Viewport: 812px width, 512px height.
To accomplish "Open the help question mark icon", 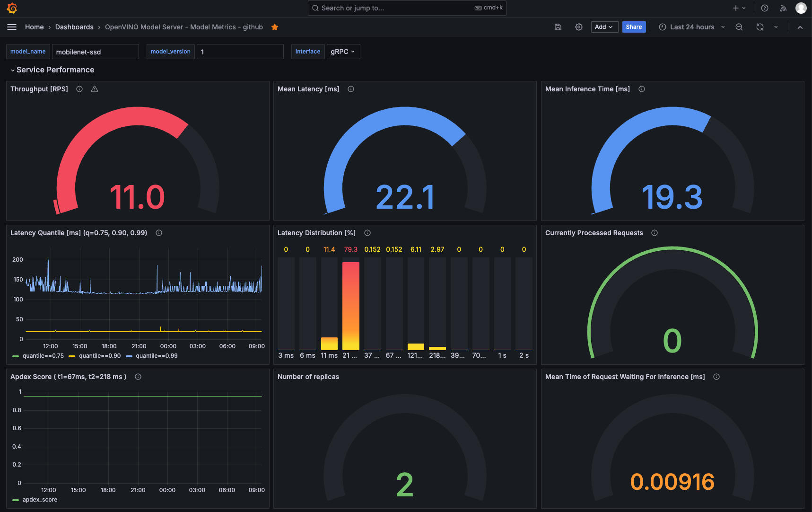I will pyautogui.click(x=765, y=8).
